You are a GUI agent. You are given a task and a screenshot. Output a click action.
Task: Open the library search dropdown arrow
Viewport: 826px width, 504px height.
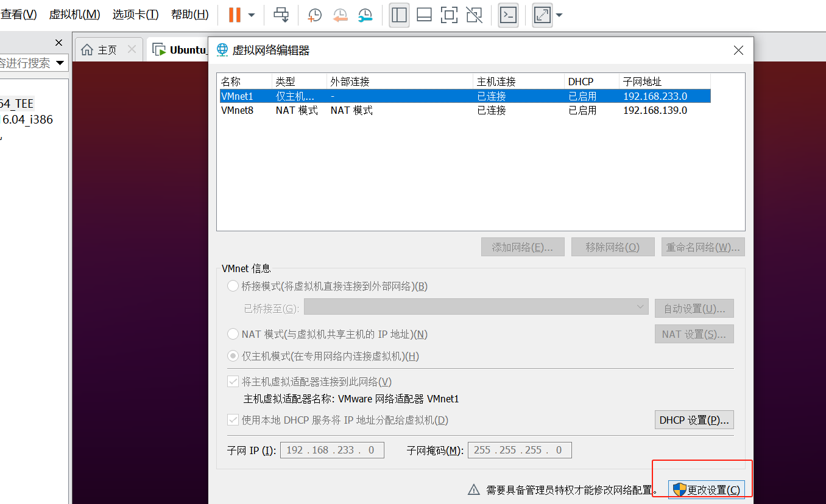[60, 63]
